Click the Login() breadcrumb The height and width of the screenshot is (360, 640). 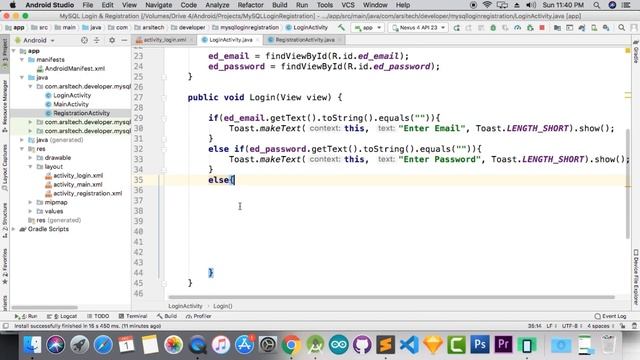(x=222, y=306)
